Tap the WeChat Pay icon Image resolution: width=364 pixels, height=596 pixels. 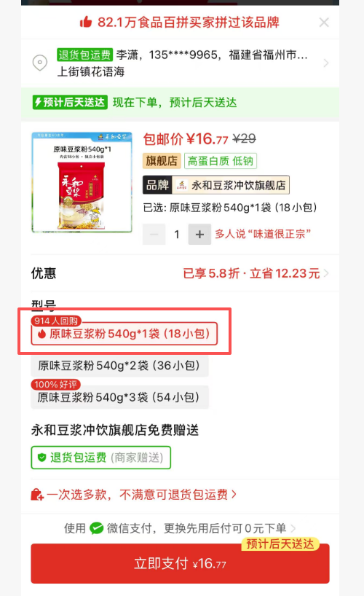(x=97, y=528)
